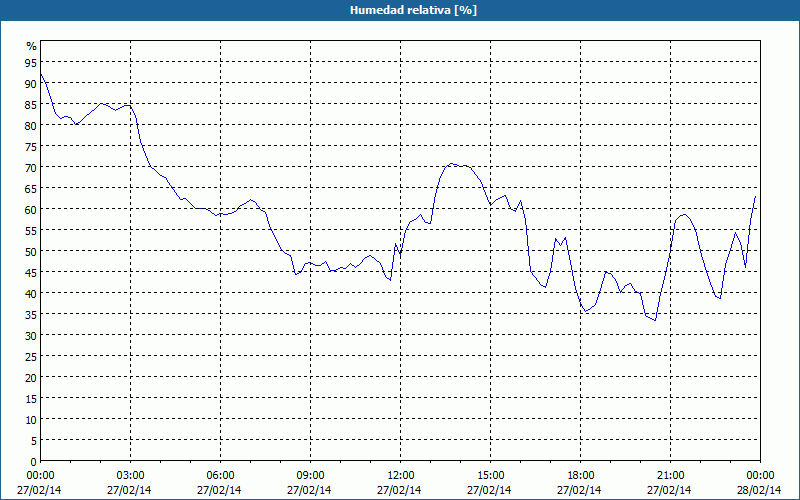Select the x-axis time label "12:00"
The height and width of the screenshot is (500, 800).
[401, 476]
